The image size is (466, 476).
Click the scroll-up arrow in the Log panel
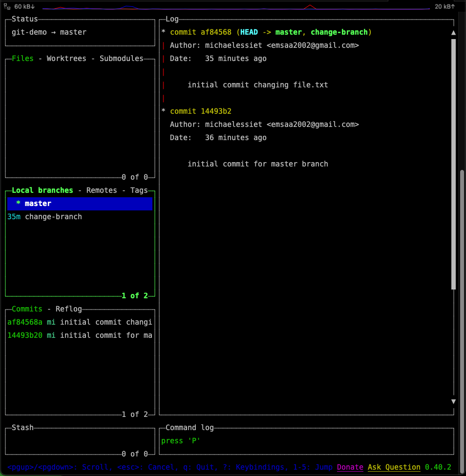tap(453, 33)
